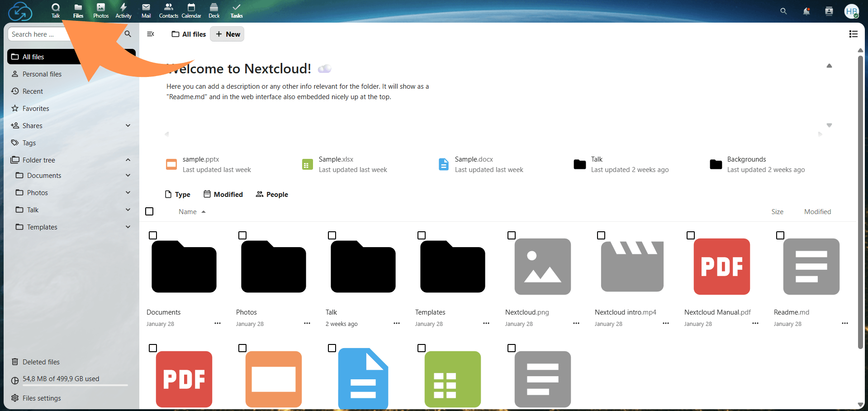Screen dimensions: 868x411
Task: Open the Calendar app icon
Action: 191,11
